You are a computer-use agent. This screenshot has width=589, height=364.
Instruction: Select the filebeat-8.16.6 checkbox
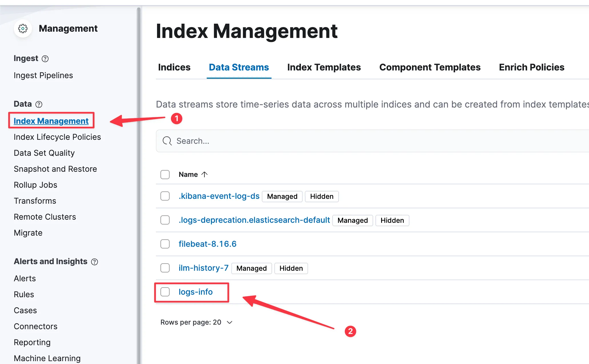point(165,244)
